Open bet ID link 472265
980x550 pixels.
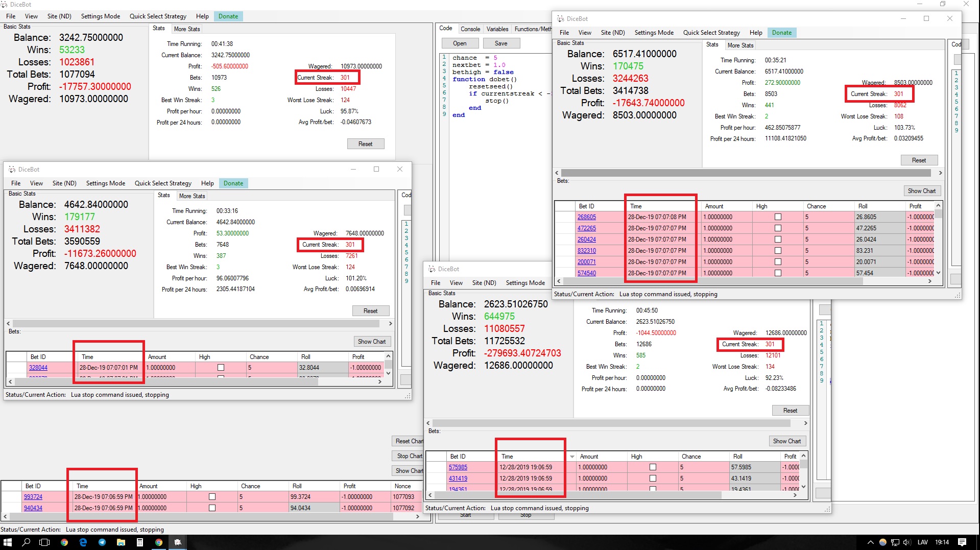point(587,228)
